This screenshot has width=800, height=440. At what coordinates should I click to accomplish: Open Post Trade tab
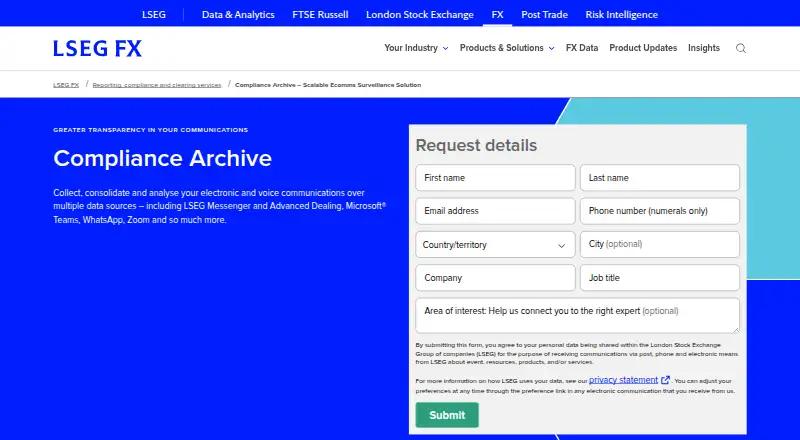coord(544,14)
